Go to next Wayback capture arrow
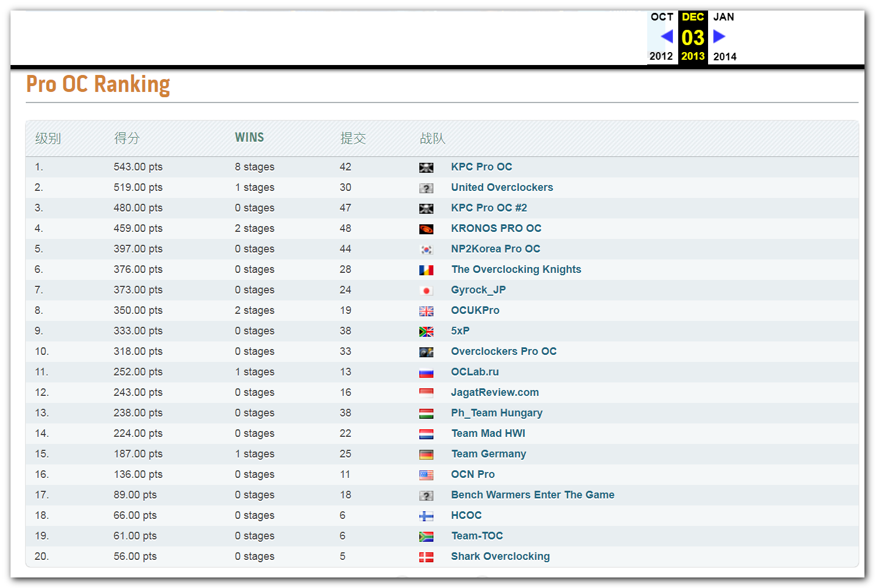875x588 pixels. (x=719, y=36)
